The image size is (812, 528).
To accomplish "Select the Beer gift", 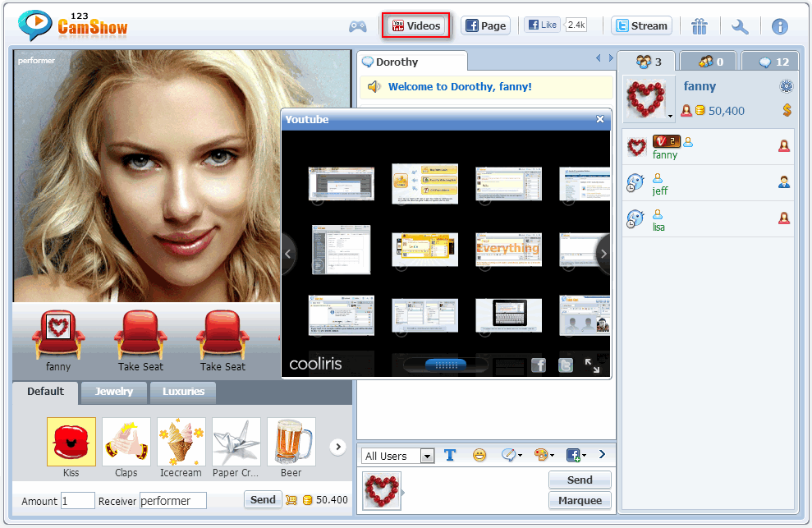I will tap(290, 443).
